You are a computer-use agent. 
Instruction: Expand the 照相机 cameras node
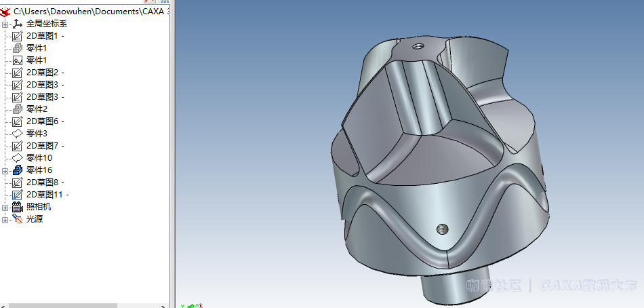pyautogui.click(x=5, y=207)
